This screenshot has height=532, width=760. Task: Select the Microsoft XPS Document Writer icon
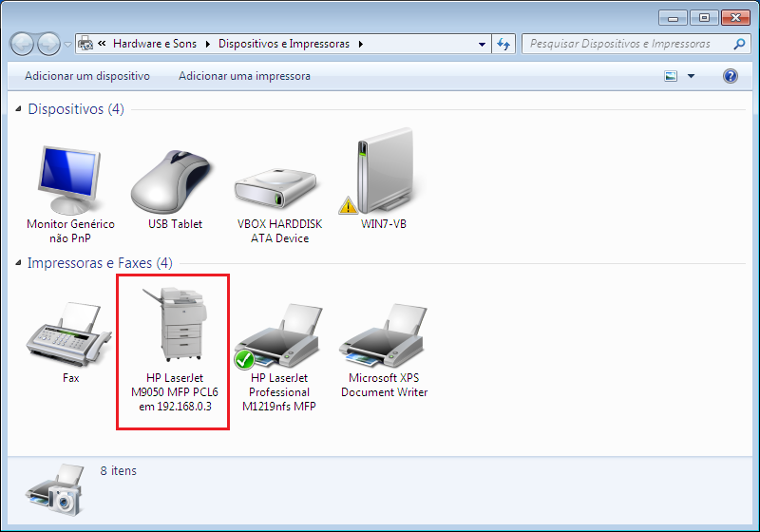point(384,335)
